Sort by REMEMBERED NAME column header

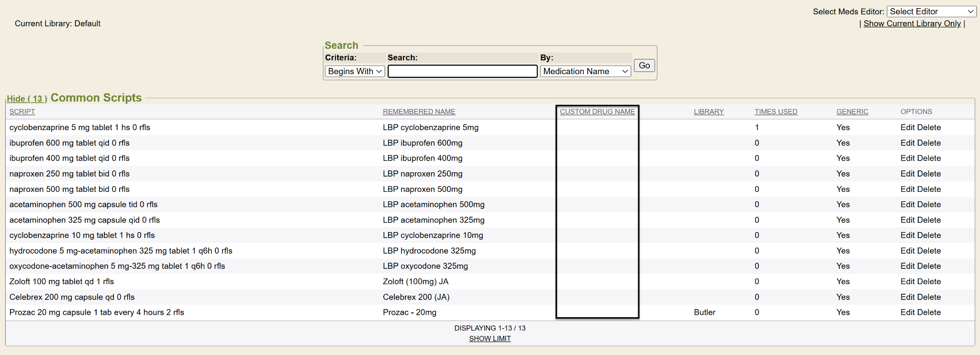click(x=419, y=111)
